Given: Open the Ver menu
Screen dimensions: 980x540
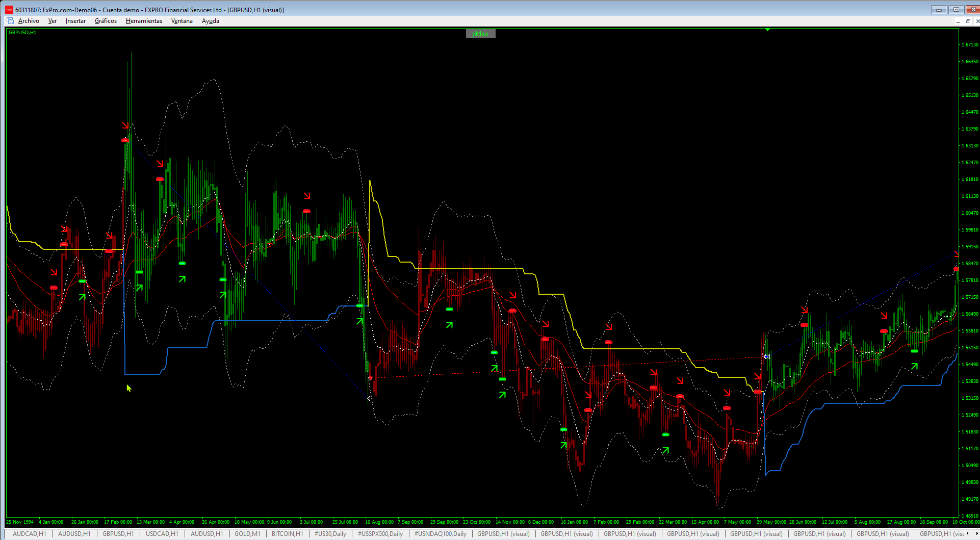Looking at the screenshot, I should (53, 21).
